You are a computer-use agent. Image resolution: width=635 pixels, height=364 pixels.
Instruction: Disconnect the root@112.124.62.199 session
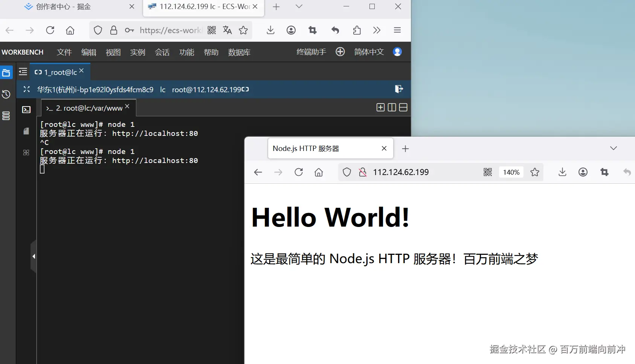click(399, 89)
